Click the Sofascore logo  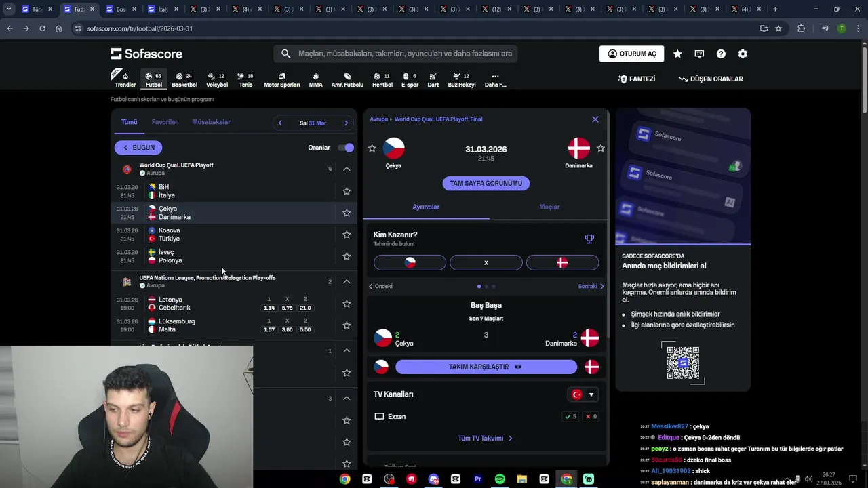pyautogui.click(x=146, y=54)
